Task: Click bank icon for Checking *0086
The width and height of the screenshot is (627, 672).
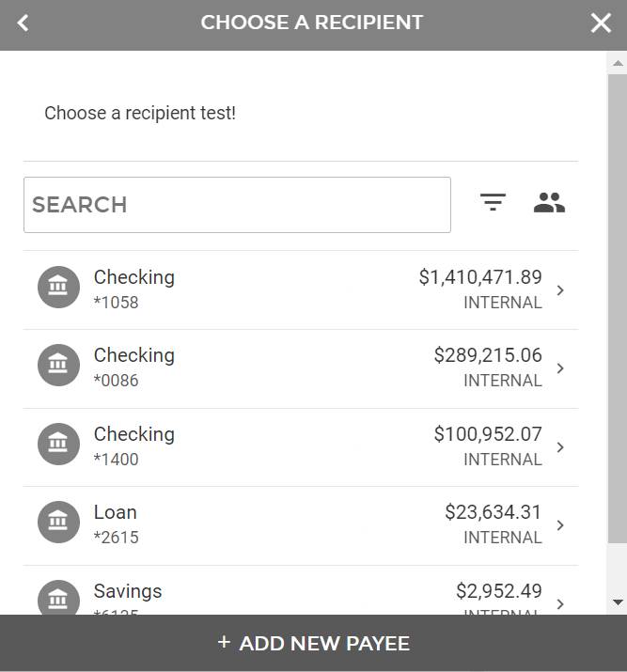Action: coord(58,365)
